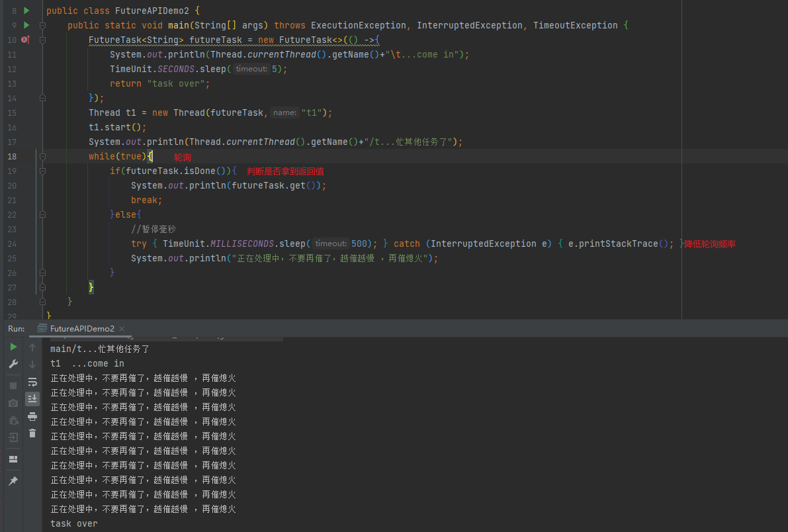Click the run arrow beside the class declaration
788x532 pixels.
[26, 10]
